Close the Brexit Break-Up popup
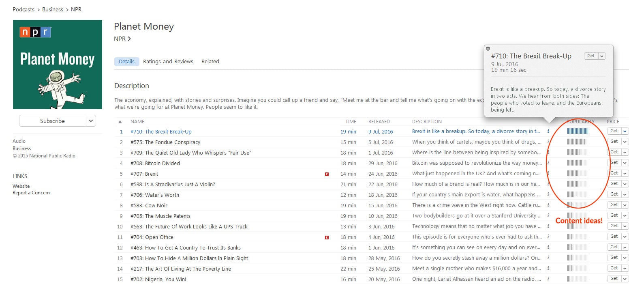The image size is (644, 284). [488, 49]
